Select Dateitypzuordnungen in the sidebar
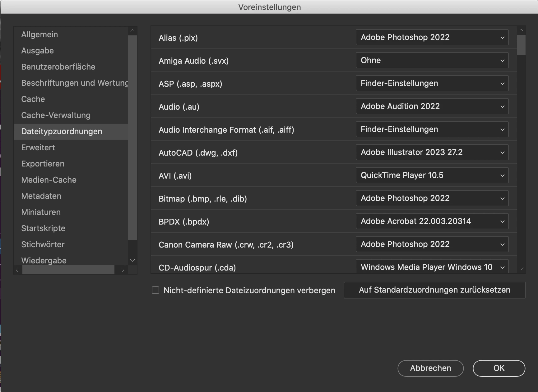This screenshot has width=538, height=392. [71, 131]
